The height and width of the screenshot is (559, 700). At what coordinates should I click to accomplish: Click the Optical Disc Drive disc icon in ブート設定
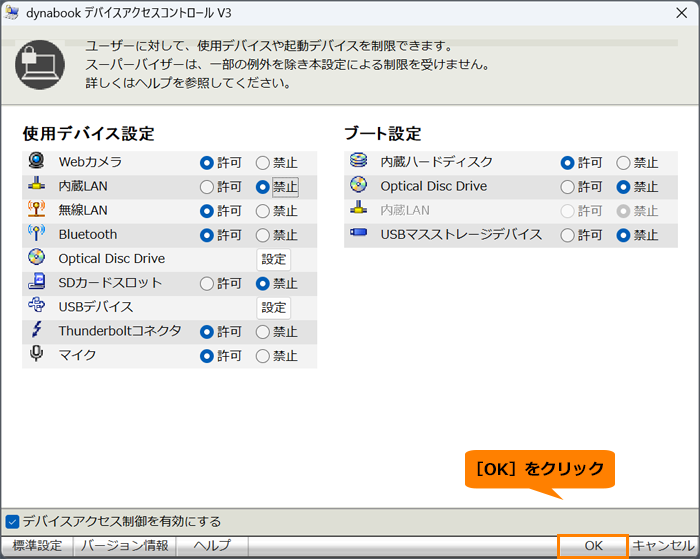click(x=358, y=184)
